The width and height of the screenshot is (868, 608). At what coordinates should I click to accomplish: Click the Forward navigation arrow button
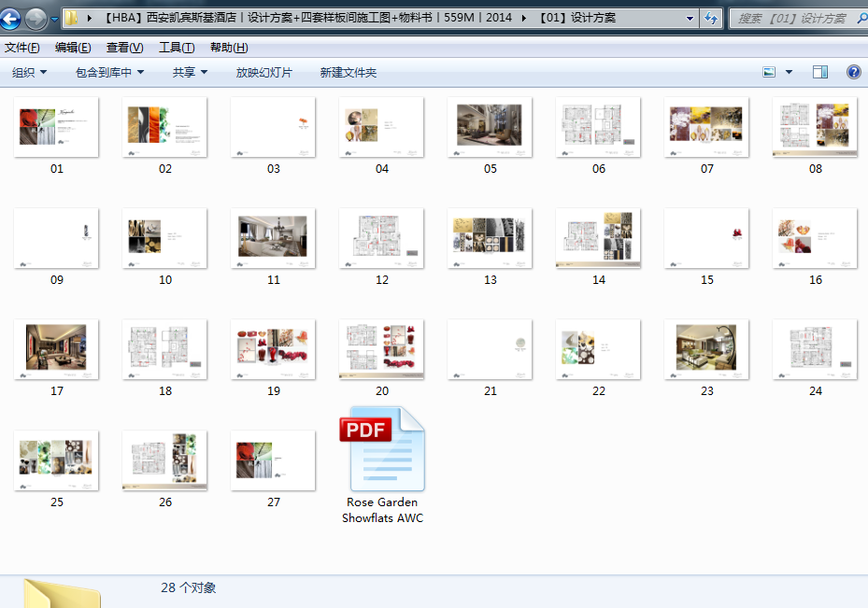tap(36, 19)
